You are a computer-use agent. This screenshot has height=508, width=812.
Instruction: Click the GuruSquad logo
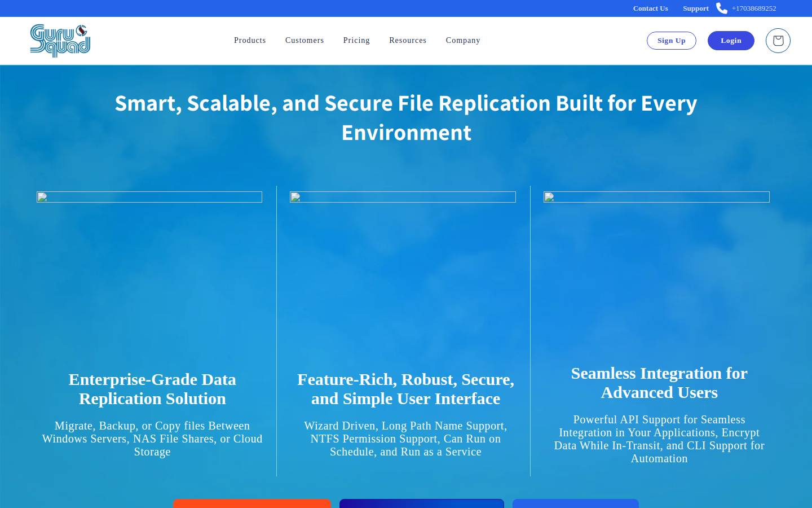point(60,41)
